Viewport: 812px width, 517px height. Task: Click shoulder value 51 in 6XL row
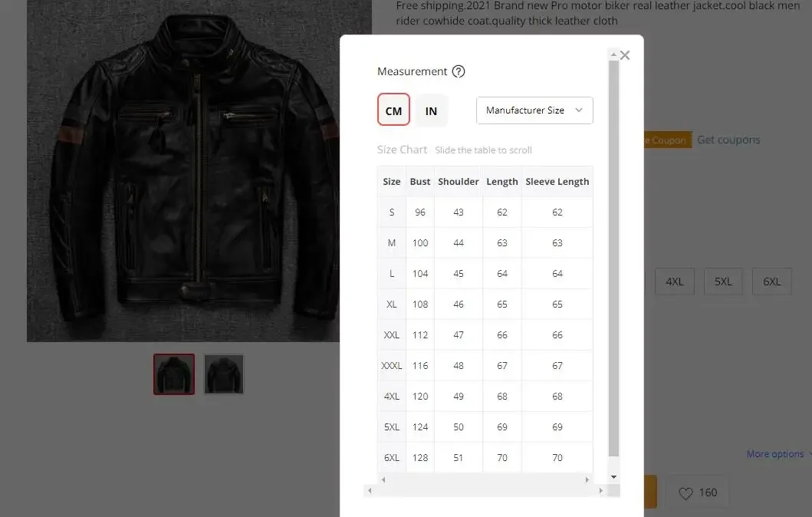[x=459, y=457]
